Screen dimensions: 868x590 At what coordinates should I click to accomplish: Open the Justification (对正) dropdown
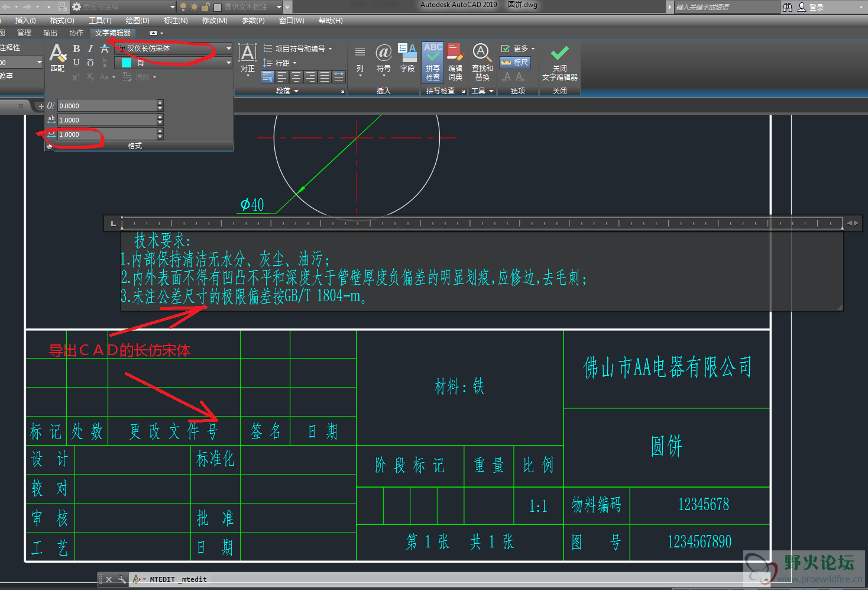click(x=247, y=60)
